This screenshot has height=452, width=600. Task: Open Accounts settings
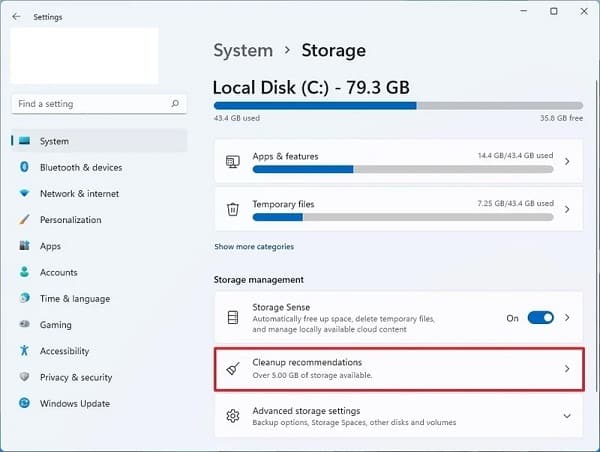tap(99, 272)
